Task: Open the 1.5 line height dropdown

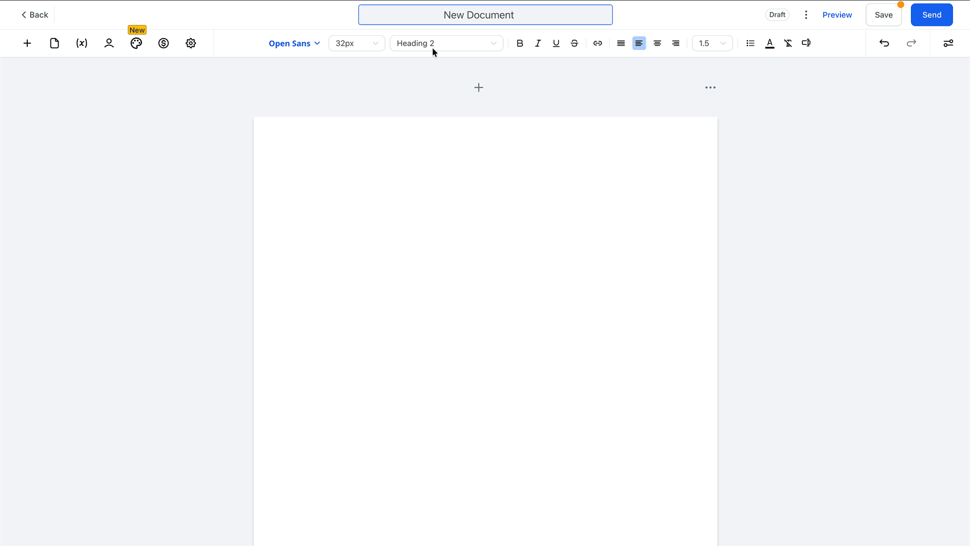Action: [x=712, y=43]
